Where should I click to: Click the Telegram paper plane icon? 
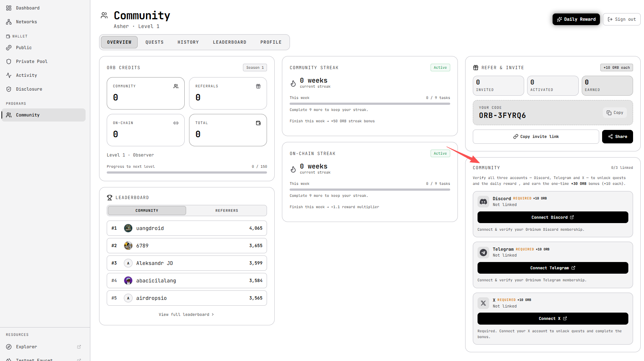click(483, 252)
